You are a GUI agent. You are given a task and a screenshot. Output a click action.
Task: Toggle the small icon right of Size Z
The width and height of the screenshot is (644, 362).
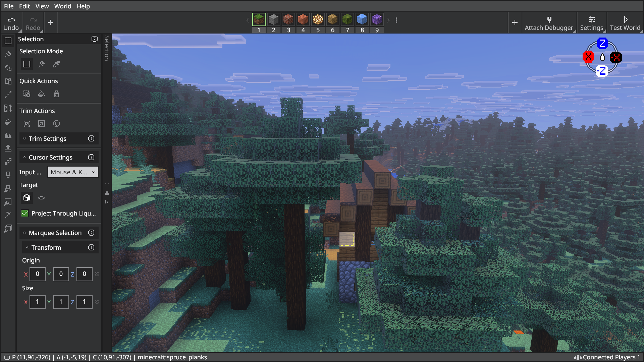click(97, 302)
